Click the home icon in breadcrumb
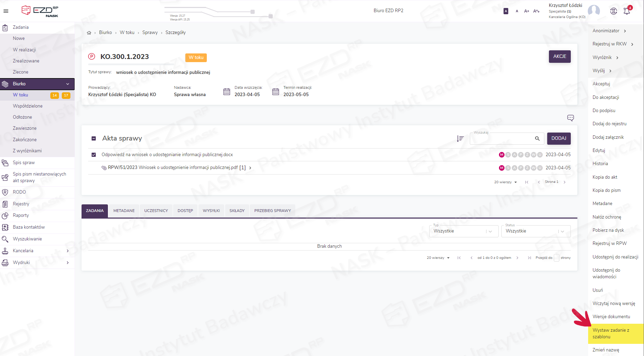The image size is (644, 356). [x=89, y=33]
